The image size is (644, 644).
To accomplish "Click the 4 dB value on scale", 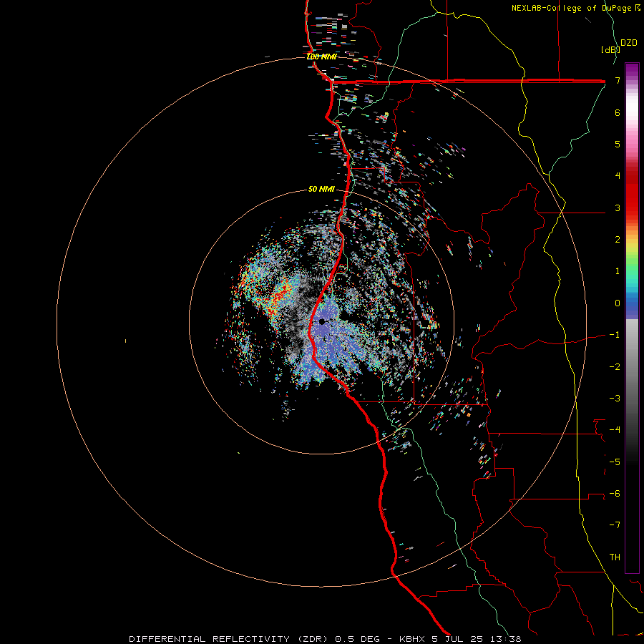I will point(618,176).
